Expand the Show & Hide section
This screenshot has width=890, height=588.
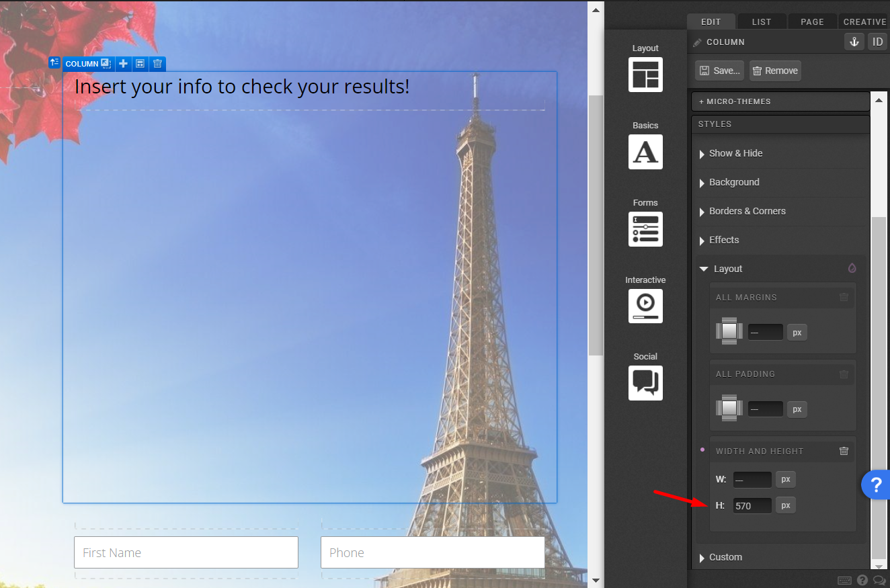pyautogui.click(x=782, y=153)
